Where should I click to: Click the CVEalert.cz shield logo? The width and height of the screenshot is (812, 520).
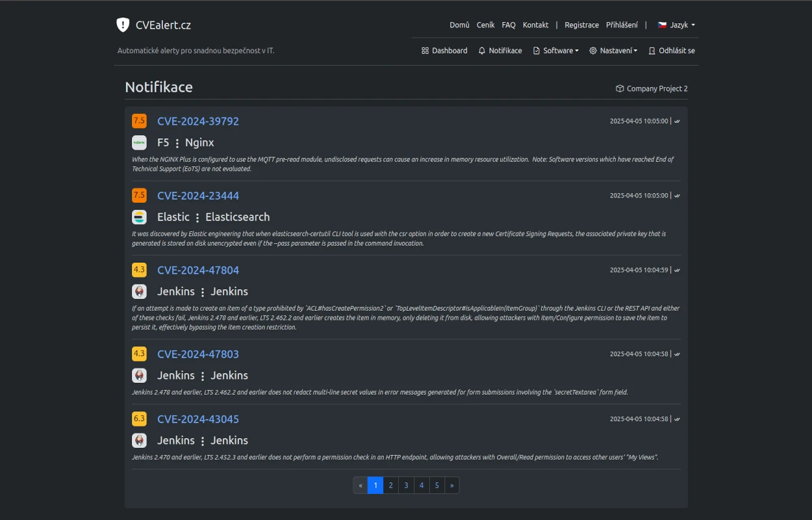pos(122,25)
